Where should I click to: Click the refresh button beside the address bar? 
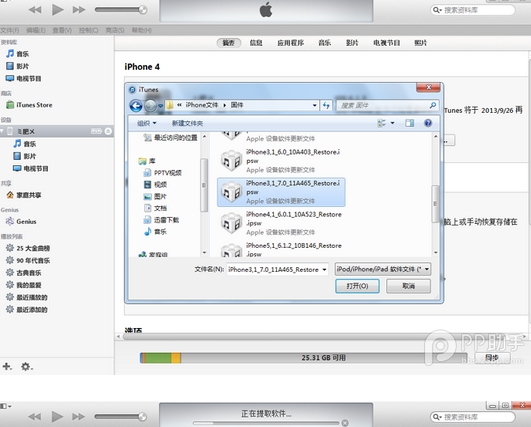point(326,105)
